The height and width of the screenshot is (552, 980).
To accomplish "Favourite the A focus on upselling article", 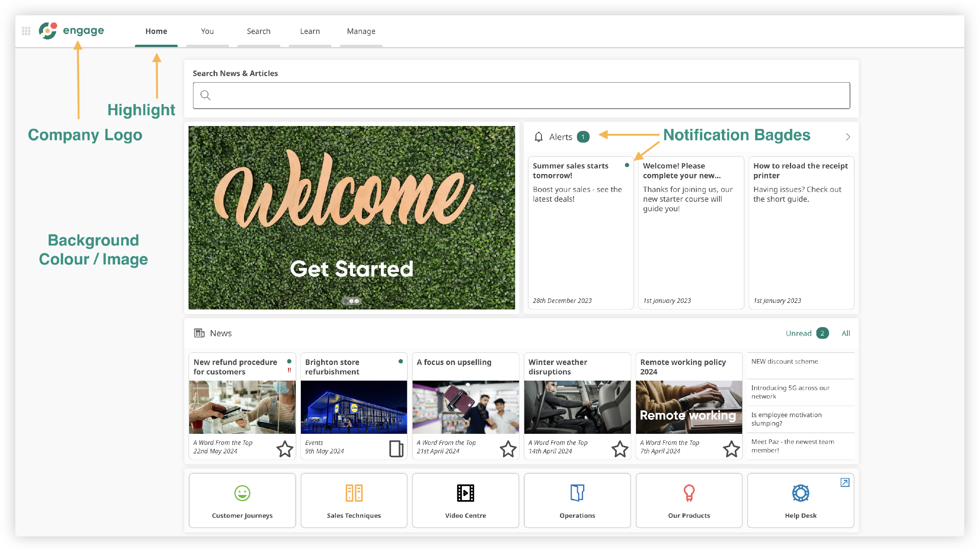I will (x=508, y=449).
